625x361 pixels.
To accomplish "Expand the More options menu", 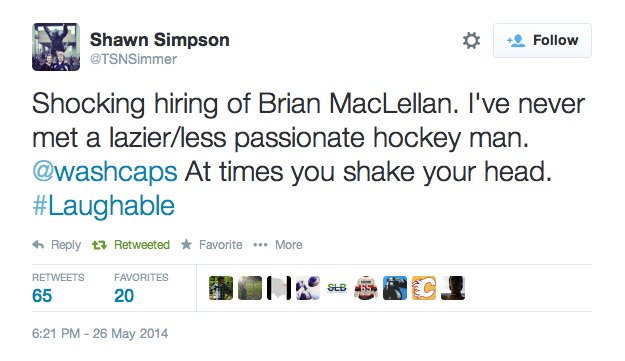I will point(278,245).
